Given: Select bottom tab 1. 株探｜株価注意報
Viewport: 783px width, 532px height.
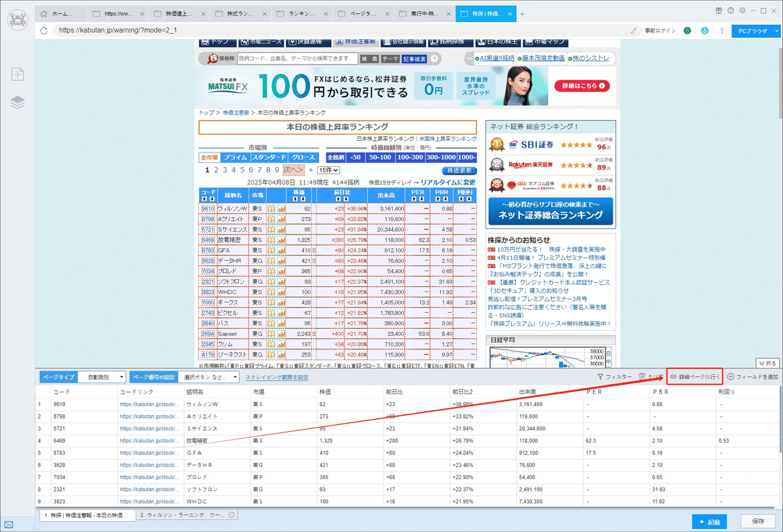Looking at the screenshot, I should pyautogui.click(x=86, y=515).
